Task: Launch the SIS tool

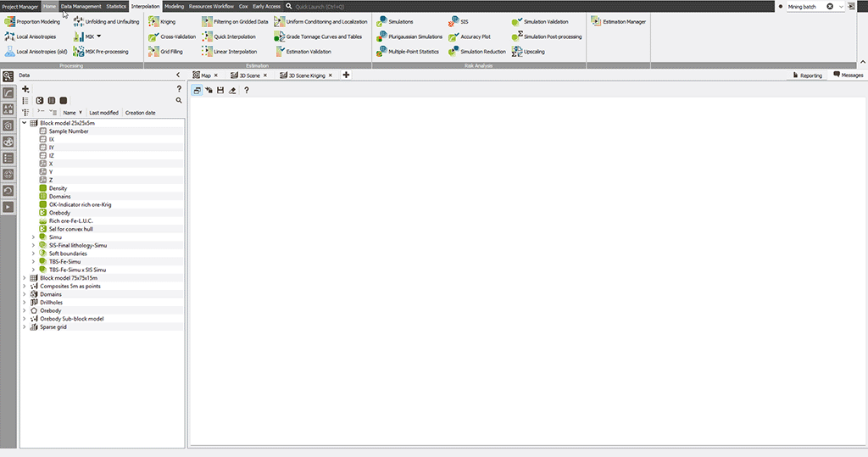Action: click(x=459, y=21)
